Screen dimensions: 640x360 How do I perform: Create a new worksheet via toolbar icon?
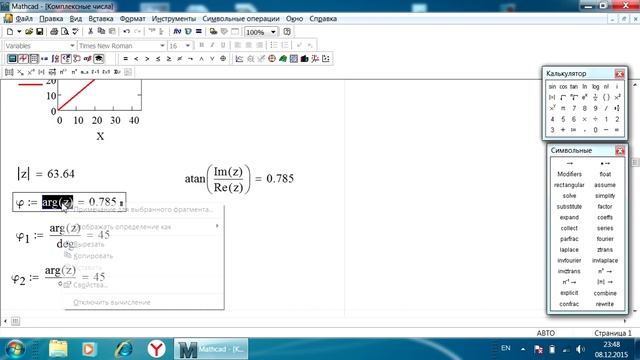pyautogui.click(x=10, y=31)
